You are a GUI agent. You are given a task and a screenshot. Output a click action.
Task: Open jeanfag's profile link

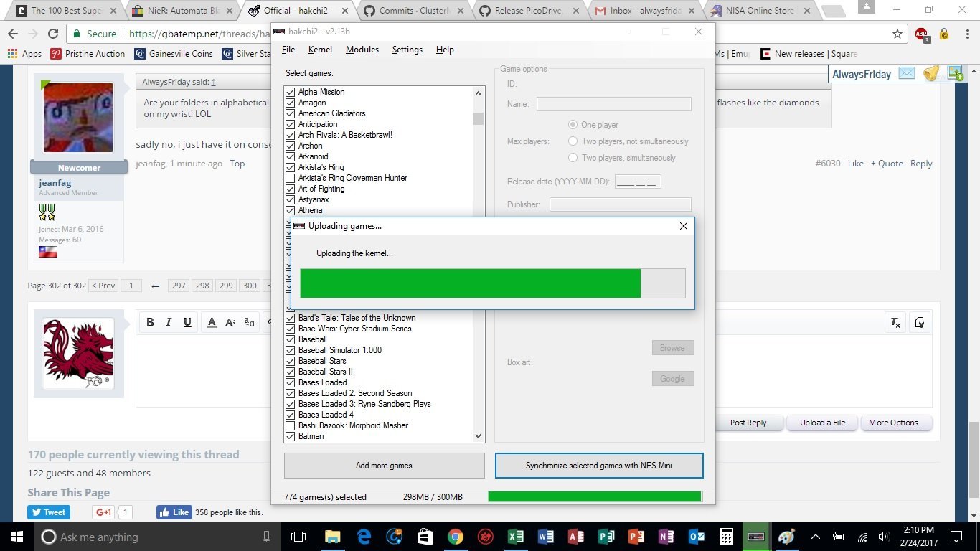(55, 183)
